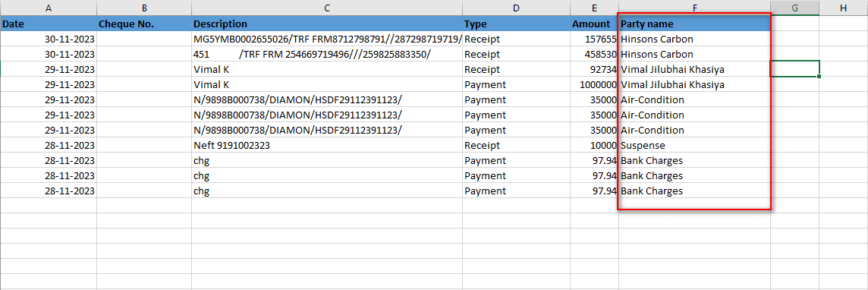Select the active empty cell in column G

(x=794, y=69)
